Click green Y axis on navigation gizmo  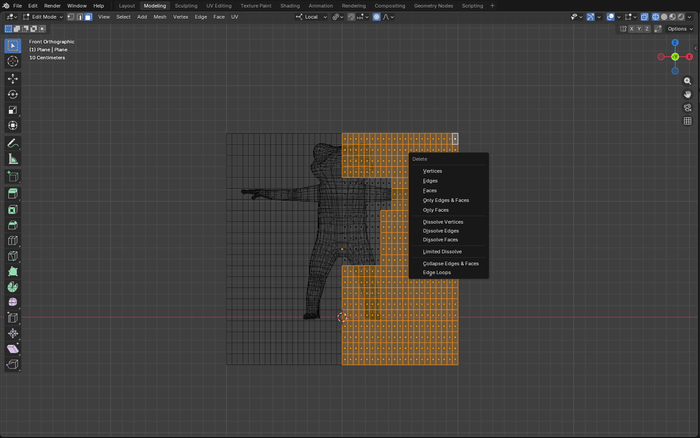click(675, 56)
